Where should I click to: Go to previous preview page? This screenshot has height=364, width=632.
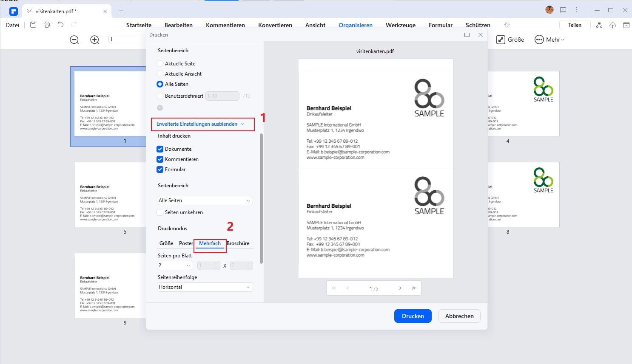click(347, 288)
